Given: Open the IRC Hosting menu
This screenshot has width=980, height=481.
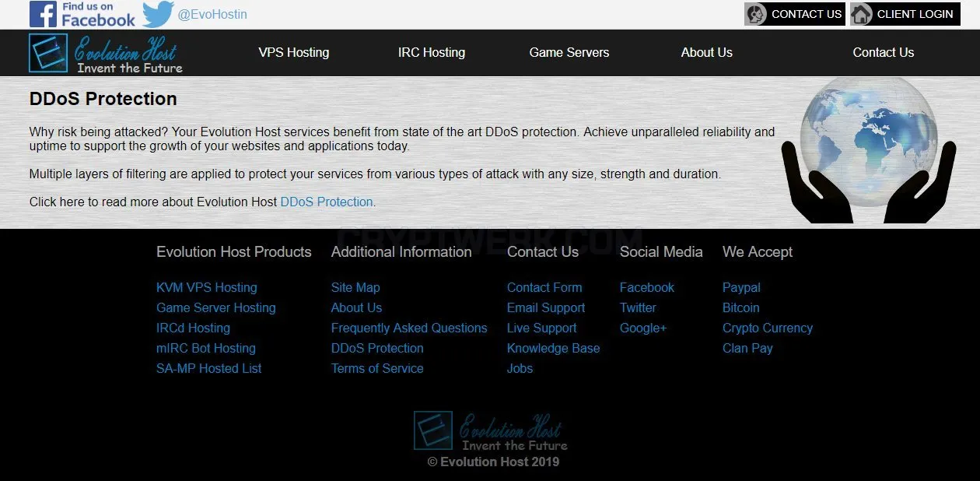Looking at the screenshot, I should point(432,52).
